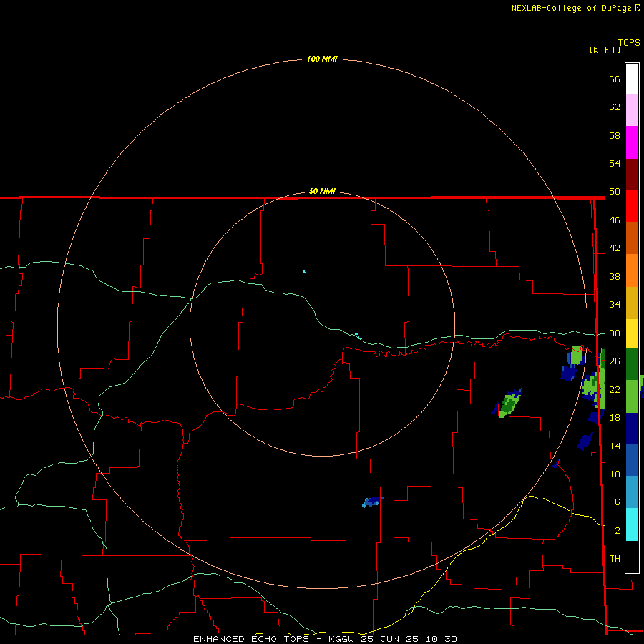644x644 pixels.
Task: Click the '38' legend value
Action: pos(615,276)
